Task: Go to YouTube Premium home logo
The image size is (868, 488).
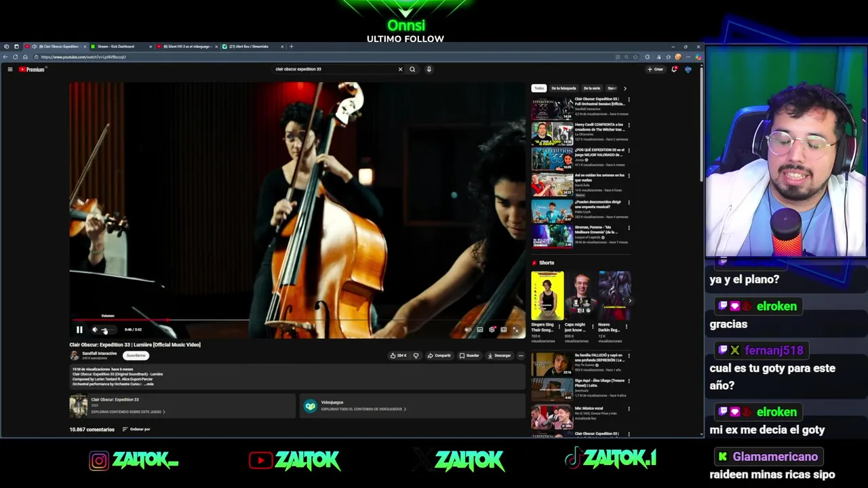Action: [x=32, y=69]
